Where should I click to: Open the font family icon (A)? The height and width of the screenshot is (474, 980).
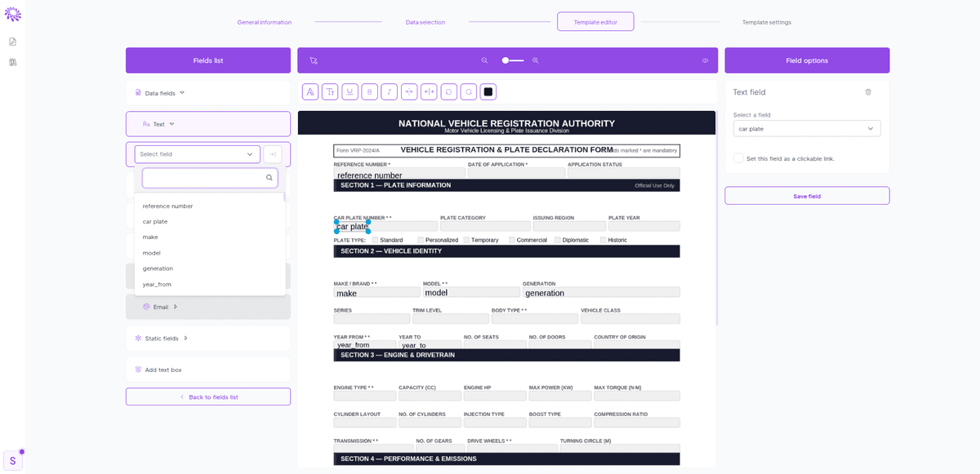[x=310, y=91]
